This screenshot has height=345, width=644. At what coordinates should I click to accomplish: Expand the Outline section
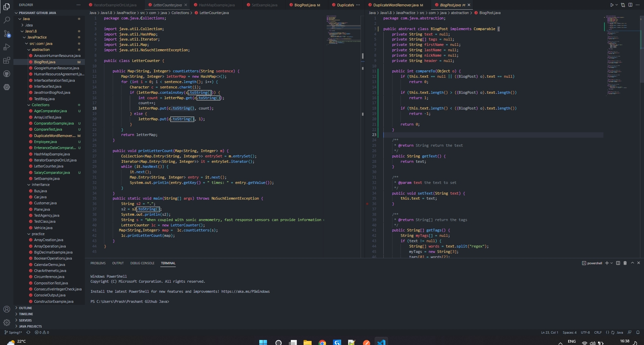(x=25, y=308)
